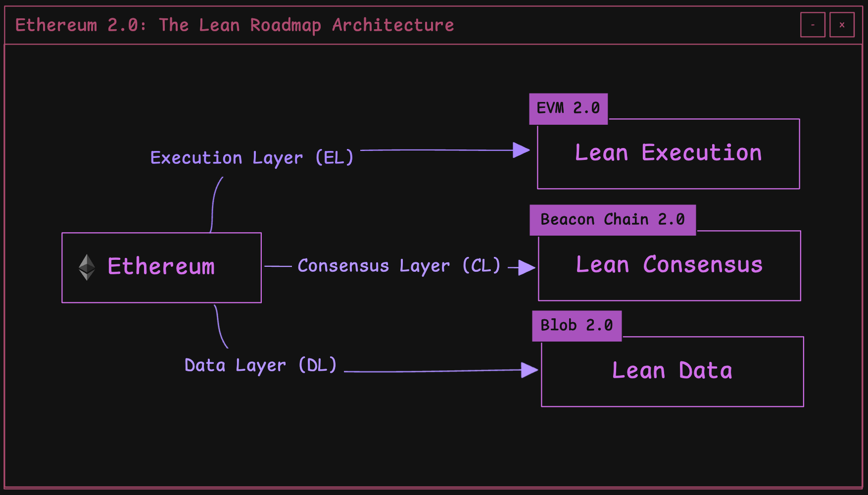Click the EVM 2.0 tag

(x=569, y=109)
